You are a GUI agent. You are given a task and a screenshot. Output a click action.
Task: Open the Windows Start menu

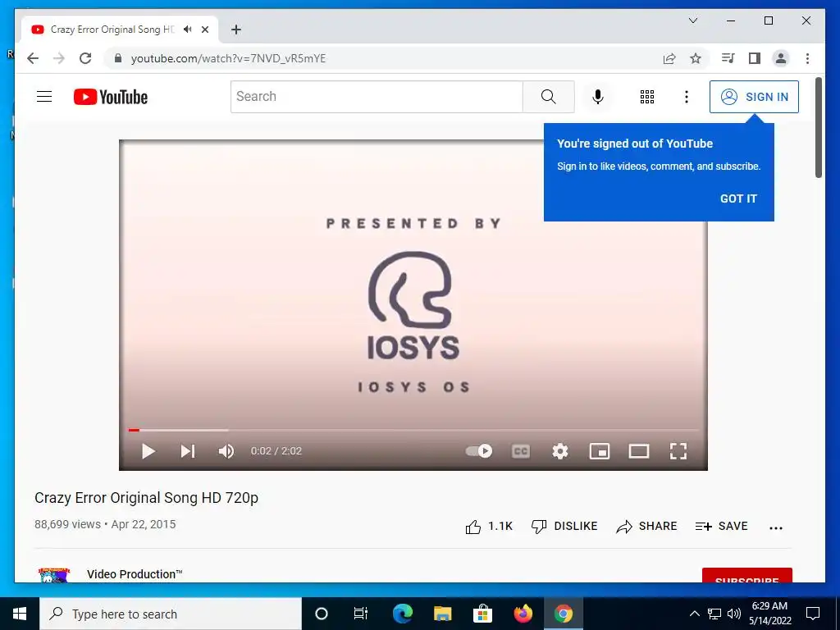coord(20,614)
